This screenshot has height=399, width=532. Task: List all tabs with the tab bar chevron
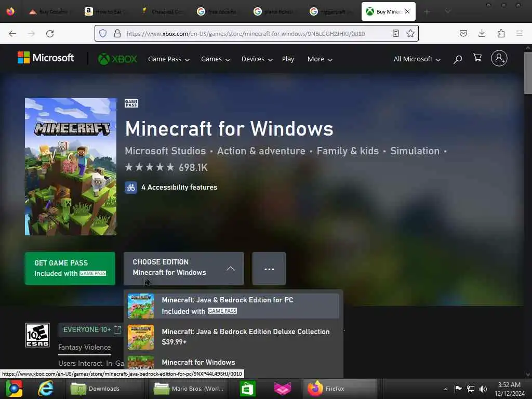[447, 11]
